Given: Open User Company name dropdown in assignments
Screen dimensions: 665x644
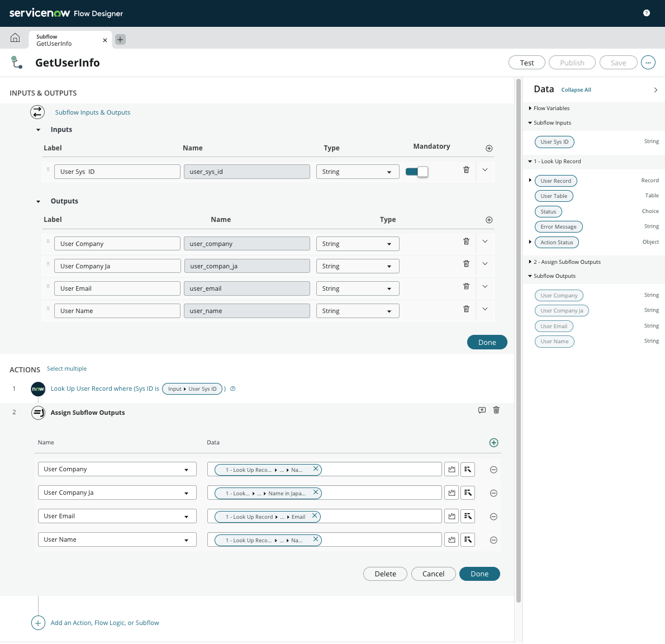Looking at the screenshot, I should pos(117,469).
